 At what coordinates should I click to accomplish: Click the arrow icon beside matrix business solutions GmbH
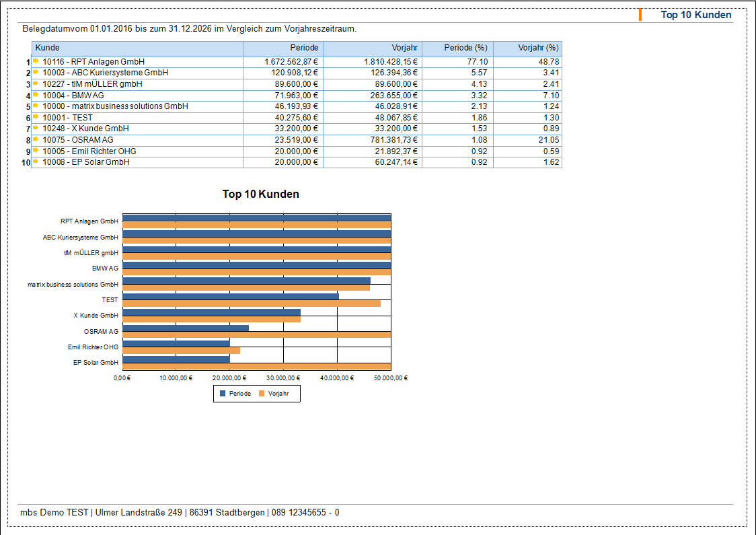point(36,106)
